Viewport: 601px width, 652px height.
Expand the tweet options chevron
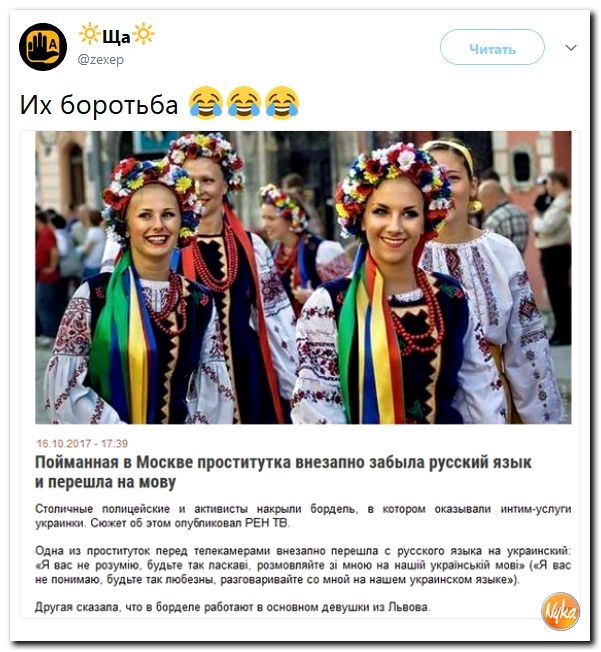point(571,47)
